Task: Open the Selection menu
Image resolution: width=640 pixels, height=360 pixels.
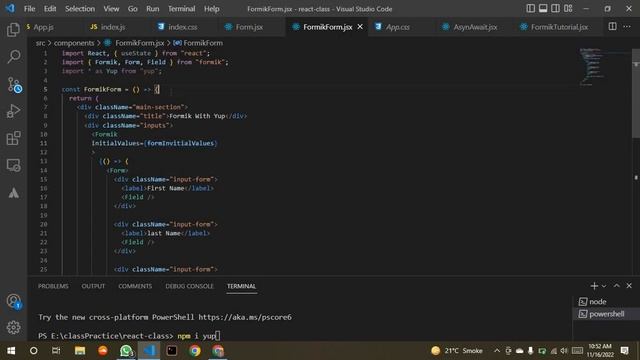Action: (x=80, y=9)
